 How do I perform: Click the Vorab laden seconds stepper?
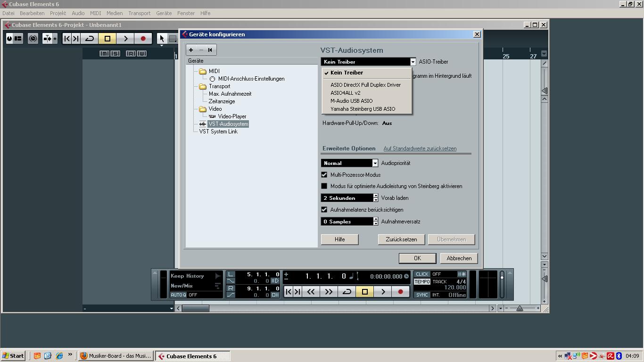click(x=376, y=198)
